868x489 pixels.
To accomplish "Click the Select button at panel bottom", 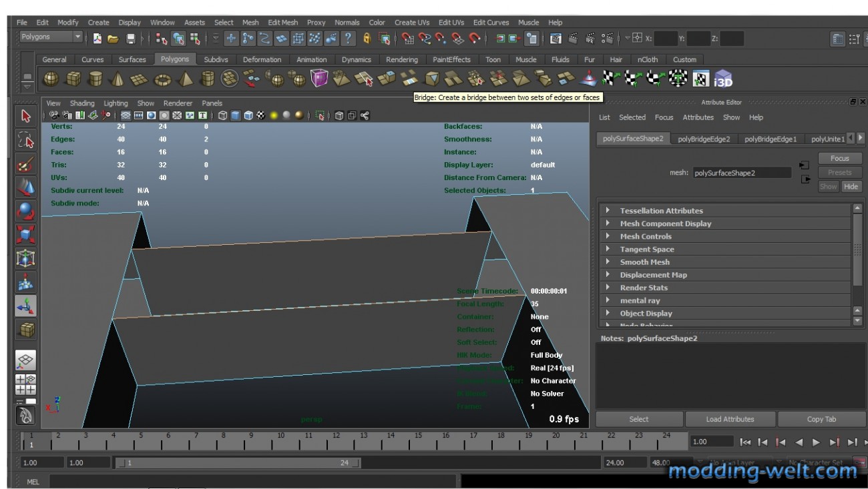I will pos(639,419).
